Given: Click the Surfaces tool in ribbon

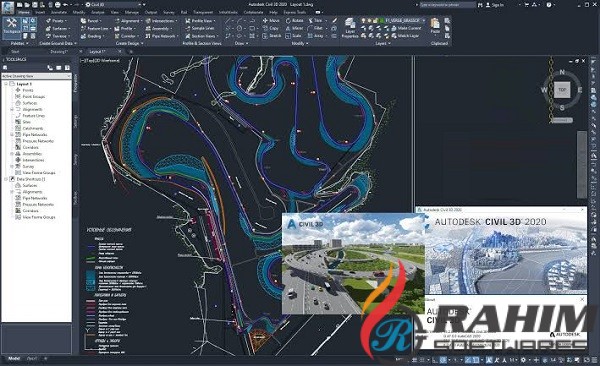Looking at the screenshot, I should (x=57, y=28).
